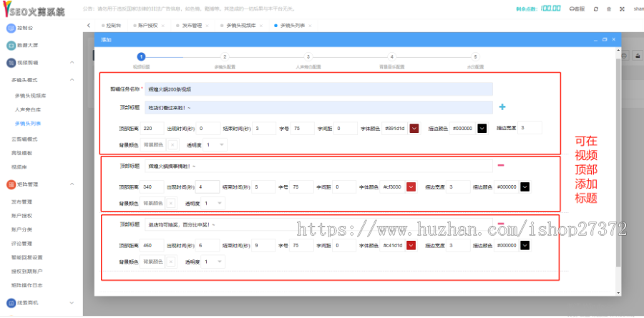
Task: Open 高级模板 in the sidebar
Action: [21, 153]
